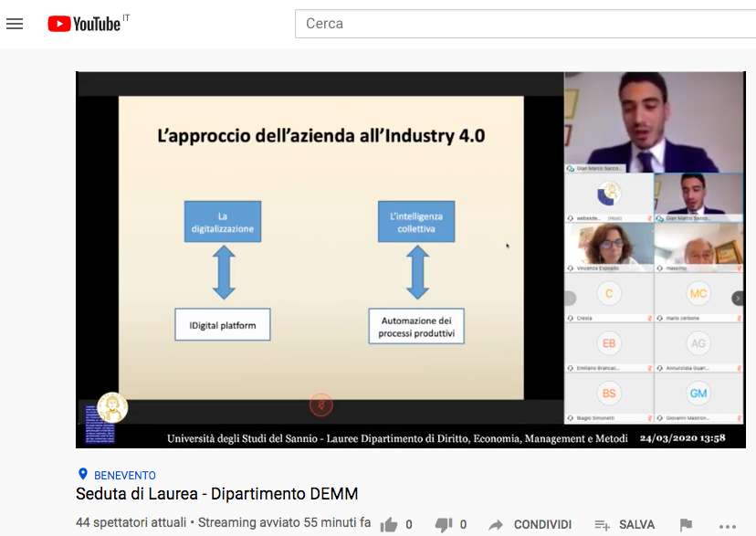The width and height of the screenshot is (756, 536).
Task: Open the three-dot more options menu
Action: click(727, 524)
